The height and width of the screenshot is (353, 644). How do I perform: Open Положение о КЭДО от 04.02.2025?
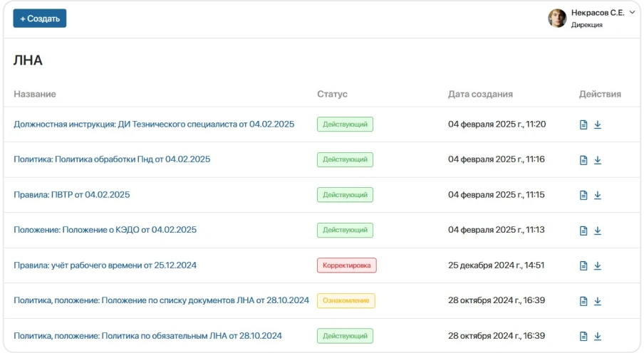pos(105,230)
